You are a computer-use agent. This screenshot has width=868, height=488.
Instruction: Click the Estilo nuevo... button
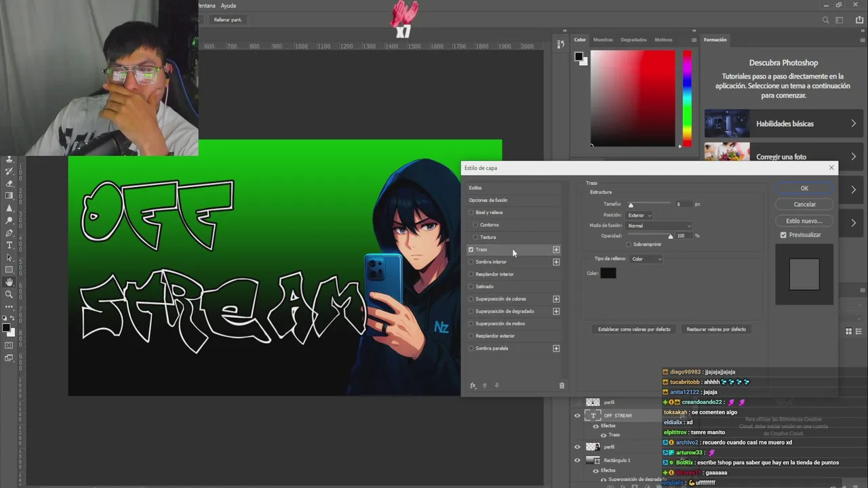coord(804,221)
